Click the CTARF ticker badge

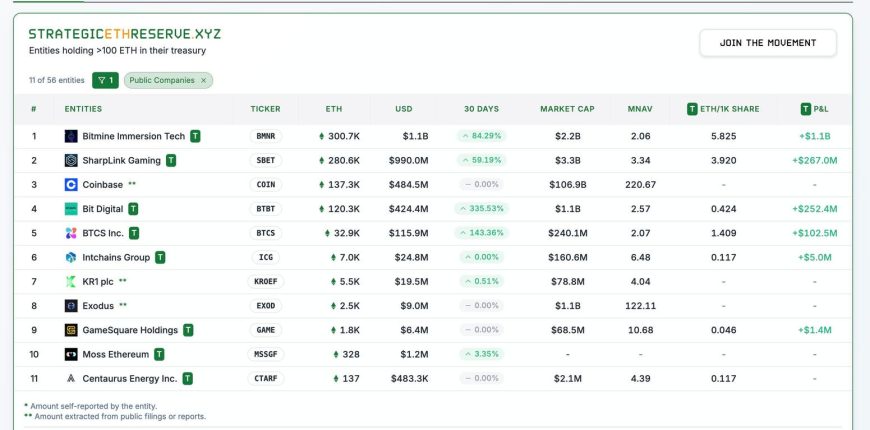[266, 378]
